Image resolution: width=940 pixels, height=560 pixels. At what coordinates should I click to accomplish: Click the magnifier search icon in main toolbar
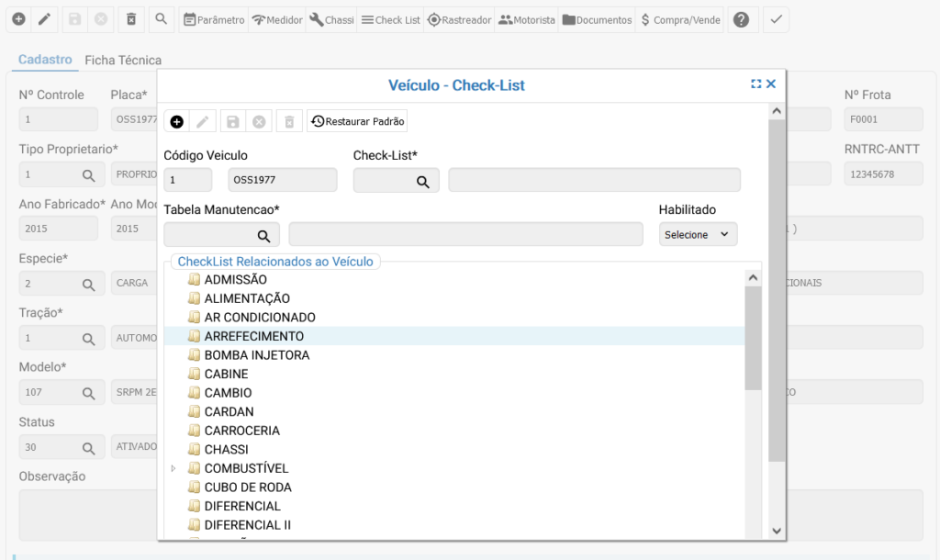pyautogui.click(x=161, y=19)
